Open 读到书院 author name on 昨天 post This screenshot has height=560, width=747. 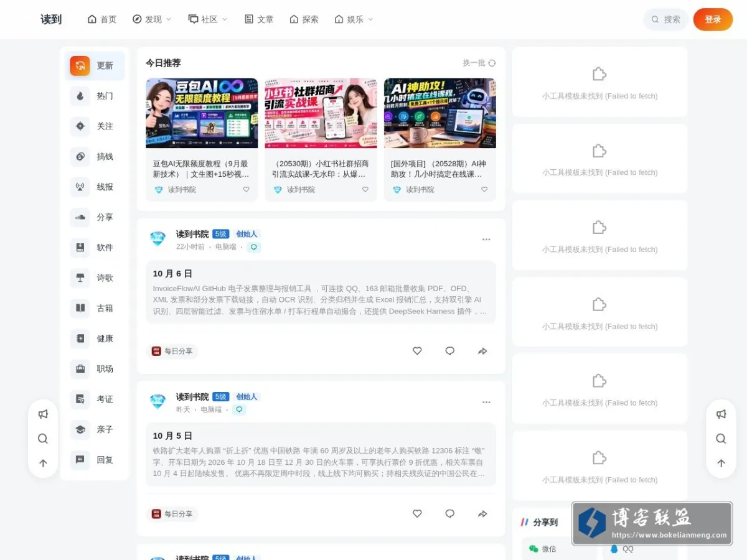coord(192,397)
